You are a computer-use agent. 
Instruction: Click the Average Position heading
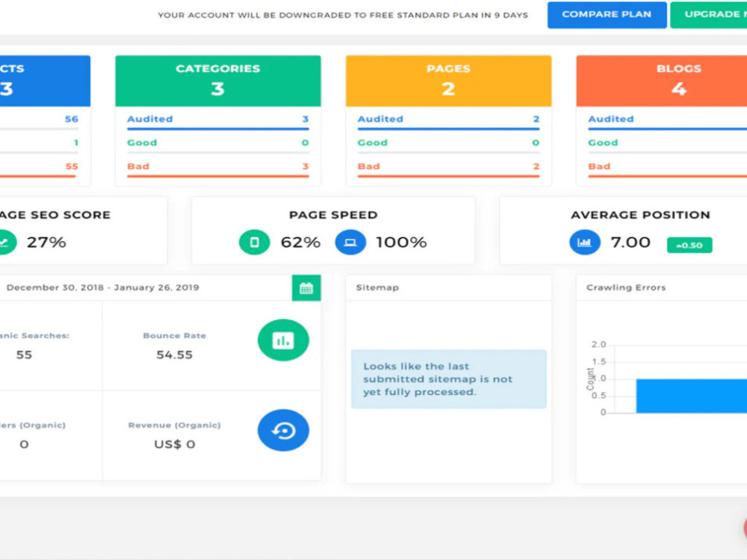tap(640, 215)
